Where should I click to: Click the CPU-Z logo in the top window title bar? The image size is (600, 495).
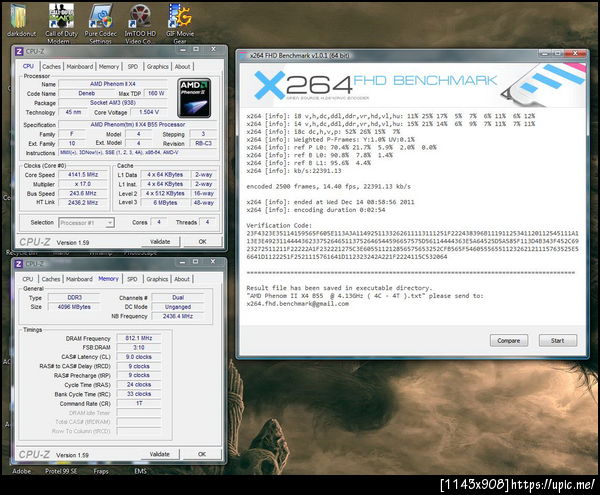tap(19, 51)
